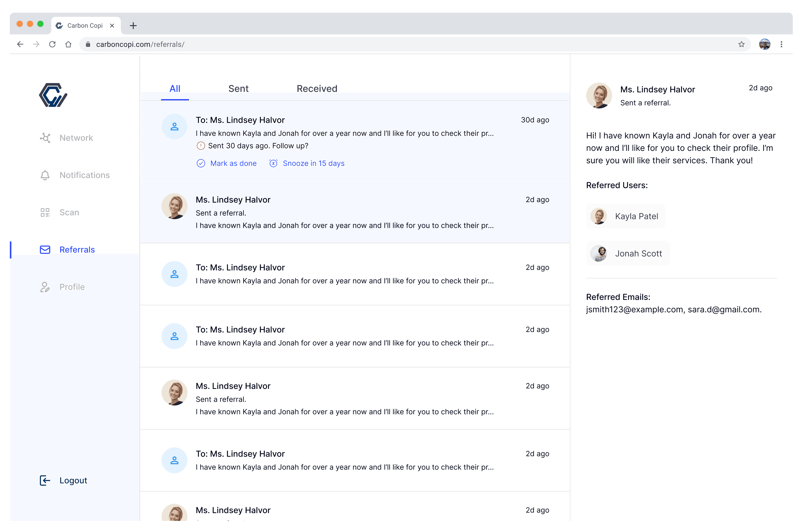Click the browser profile avatar
Screen dimensions: 806x532
[764, 45]
